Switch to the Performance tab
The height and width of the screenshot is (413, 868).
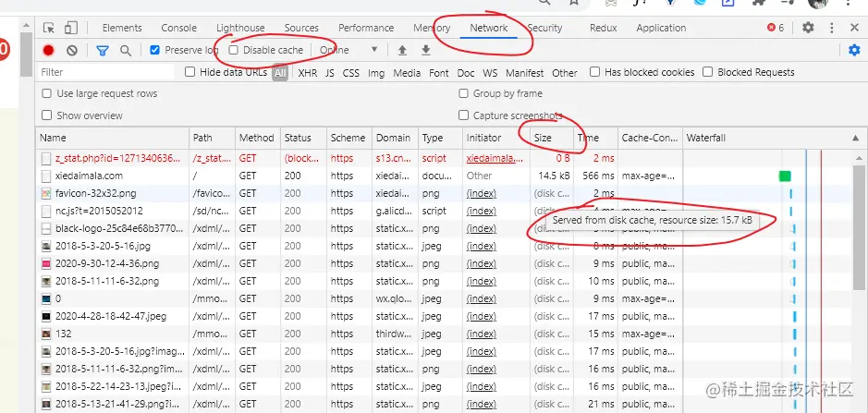(366, 28)
